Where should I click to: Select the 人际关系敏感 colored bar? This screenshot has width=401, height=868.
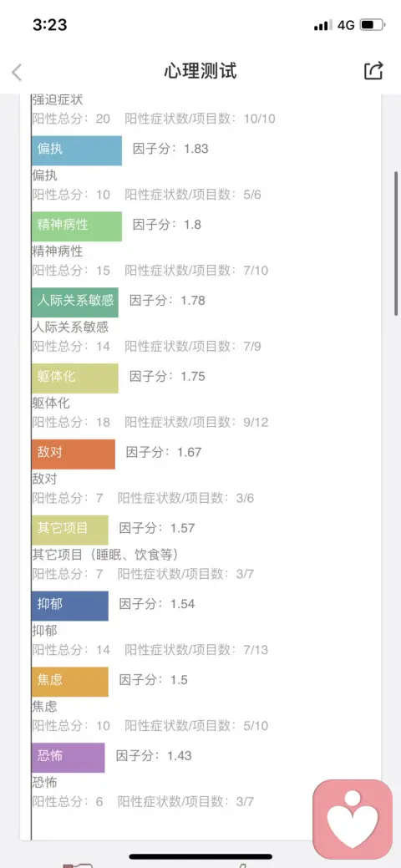pyautogui.click(x=75, y=302)
